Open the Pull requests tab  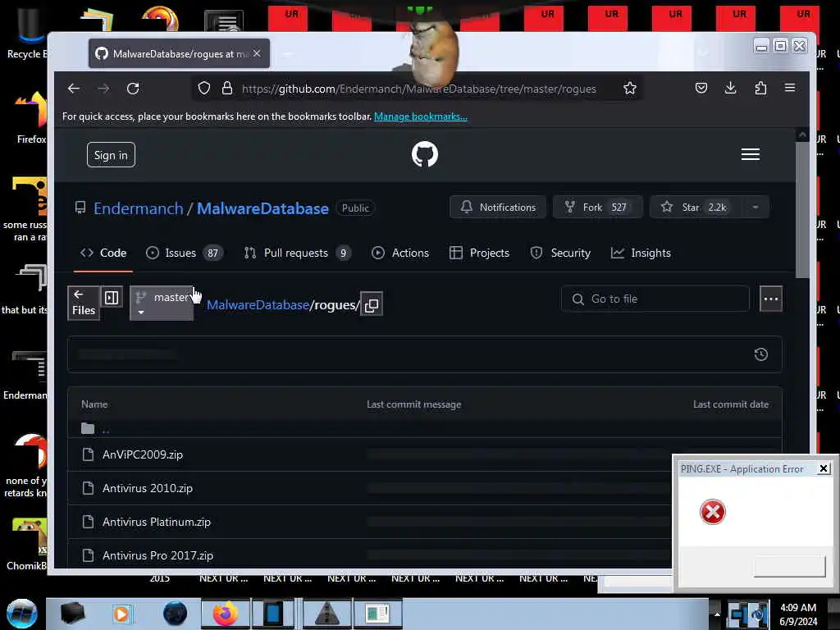[x=297, y=253]
